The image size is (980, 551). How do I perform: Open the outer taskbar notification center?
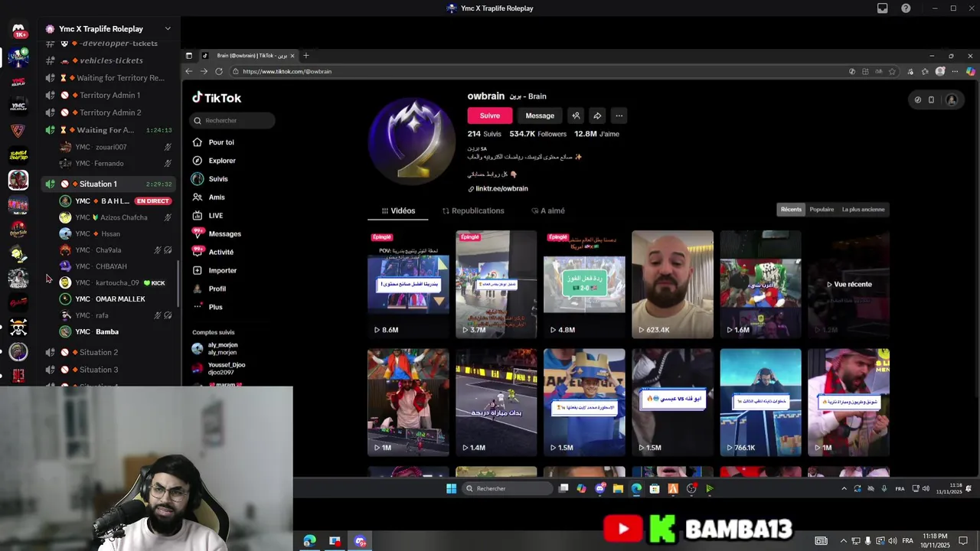click(x=963, y=541)
